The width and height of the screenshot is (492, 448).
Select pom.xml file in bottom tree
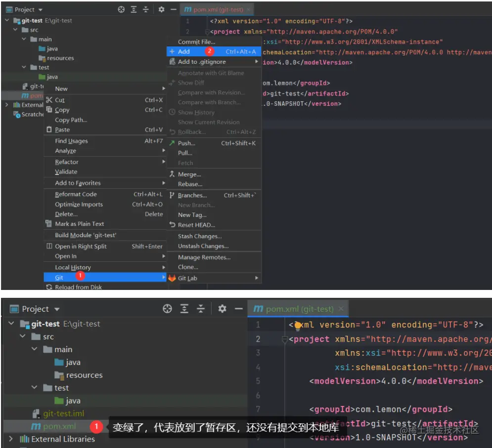tap(59, 426)
